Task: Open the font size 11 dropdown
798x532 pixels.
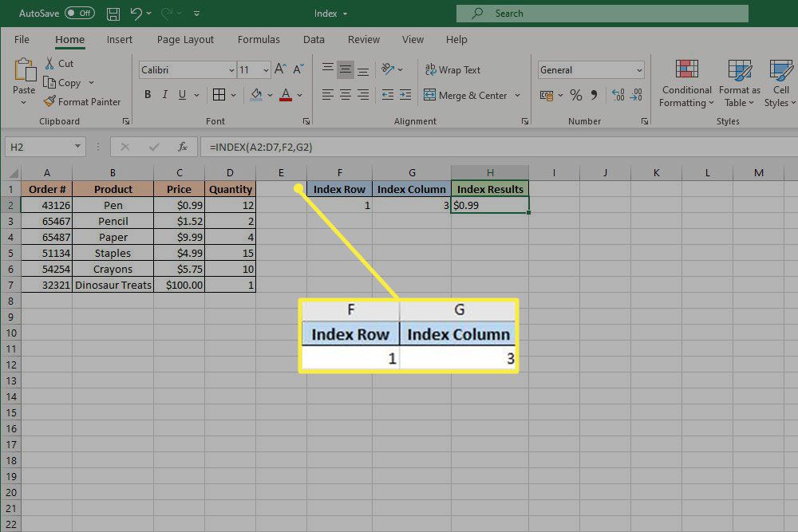Action: pos(267,70)
